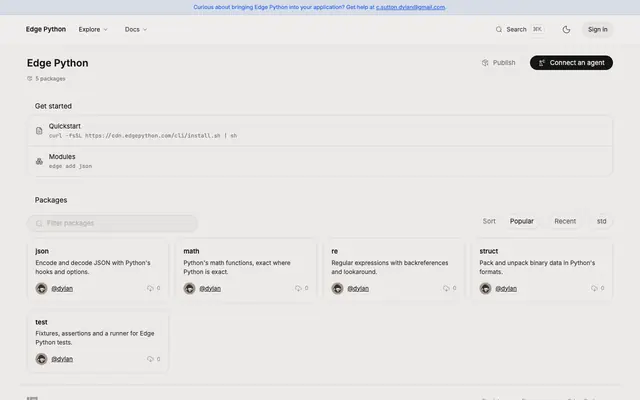Click author avatar on test card

[x=41, y=359]
